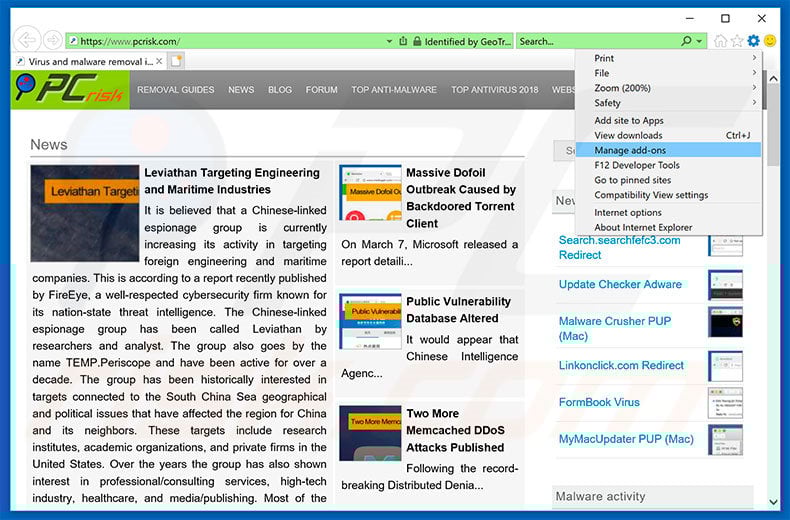Click the Identified by GeoTrust label
This screenshot has height=520, width=790.
[468, 41]
